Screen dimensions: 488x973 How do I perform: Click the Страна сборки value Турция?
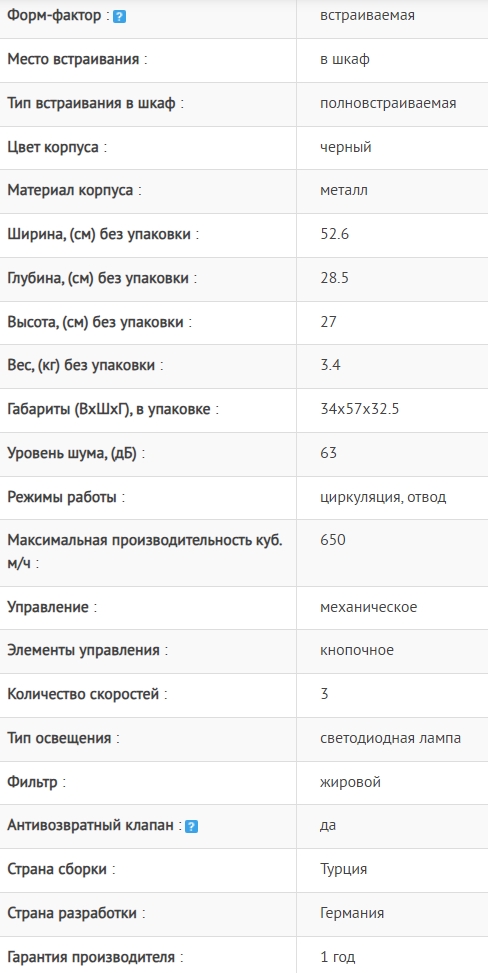tap(343, 869)
